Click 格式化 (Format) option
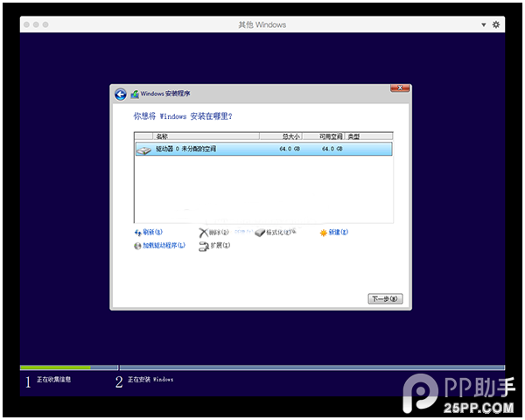This screenshot has width=525, height=420. [x=279, y=232]
